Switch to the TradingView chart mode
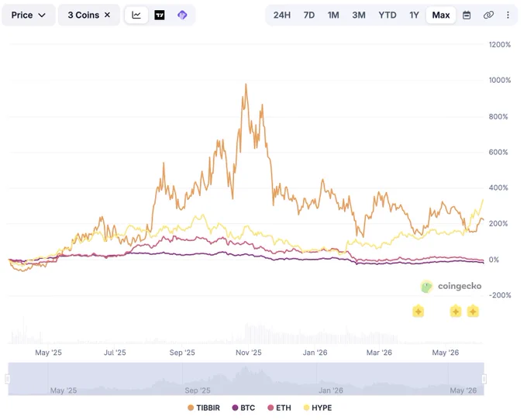Screen dimensions: 527x420 (x=160, y=15)
